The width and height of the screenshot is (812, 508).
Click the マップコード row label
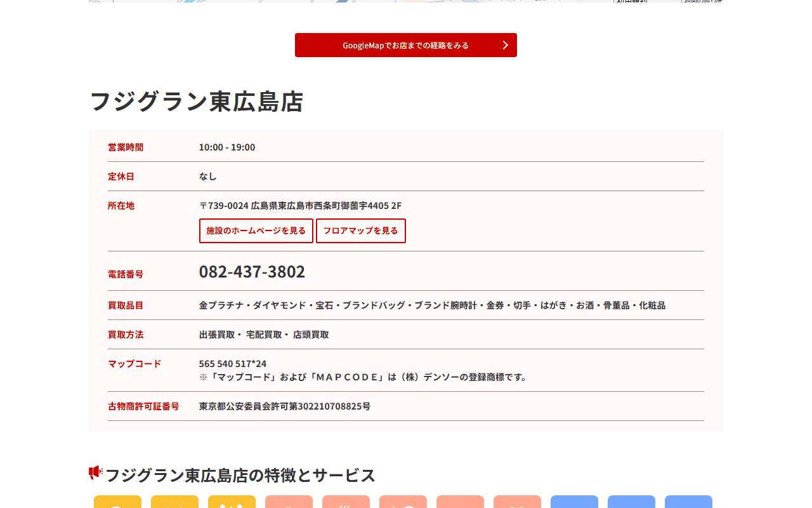tap(134, 364)
